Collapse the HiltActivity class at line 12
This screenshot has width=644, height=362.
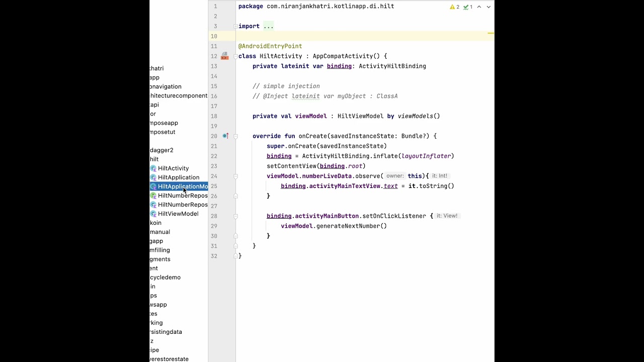point(235,56)
